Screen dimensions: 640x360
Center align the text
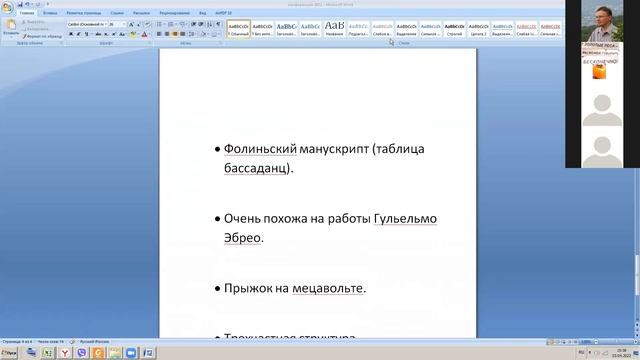point(167,34)
